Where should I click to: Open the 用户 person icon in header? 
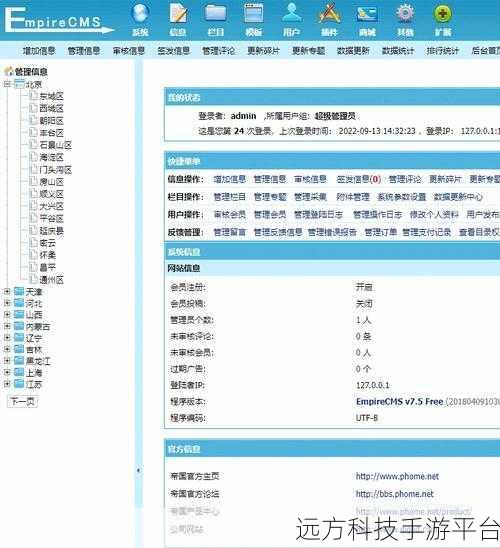pos(292,13)
